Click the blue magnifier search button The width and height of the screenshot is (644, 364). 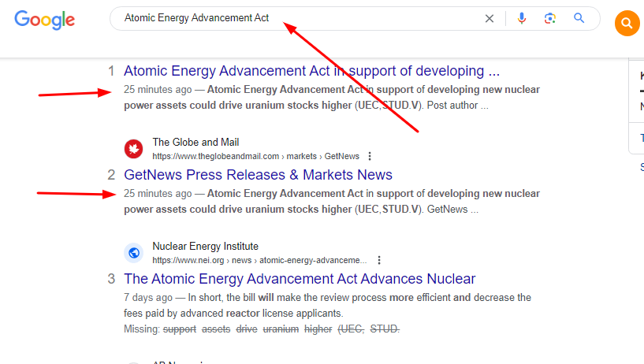[579, 18]
